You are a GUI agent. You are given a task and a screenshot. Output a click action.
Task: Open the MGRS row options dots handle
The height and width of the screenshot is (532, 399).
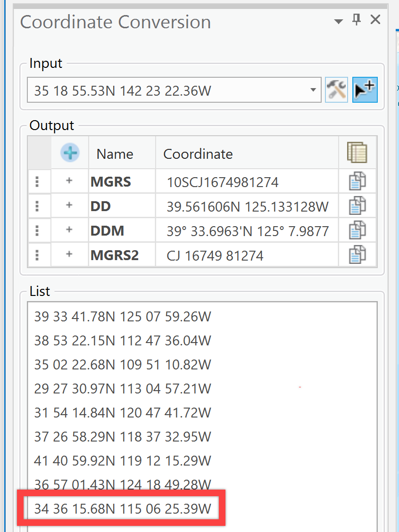pos(37,181)
